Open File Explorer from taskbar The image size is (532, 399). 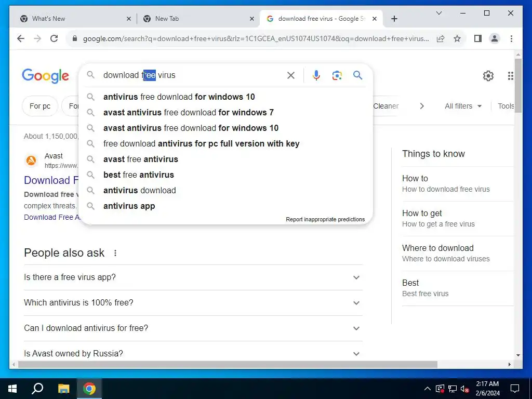coord(63,389)
